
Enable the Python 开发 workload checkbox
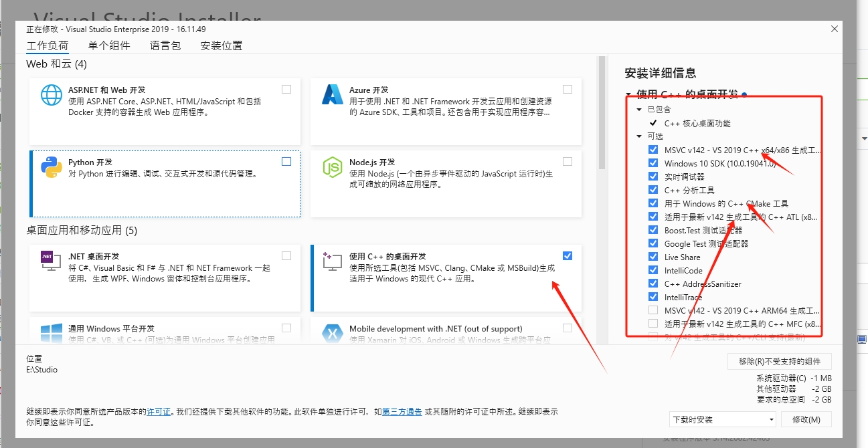[286, 161]
